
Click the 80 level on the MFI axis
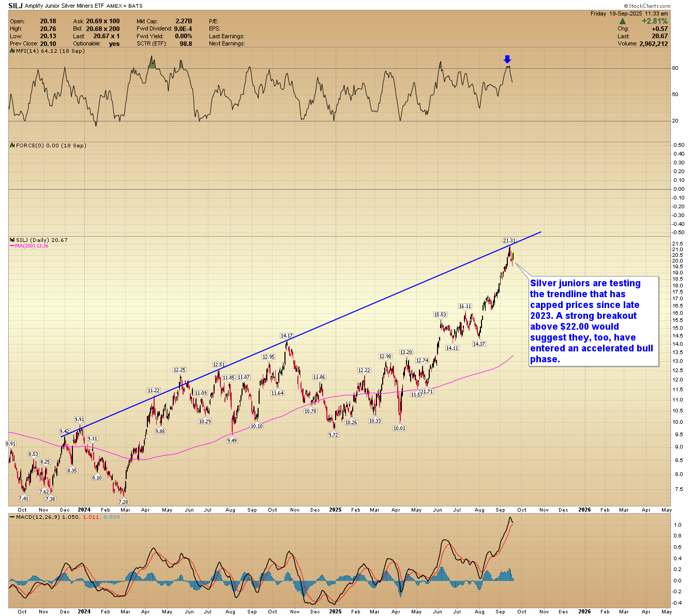tap(675, 68)
